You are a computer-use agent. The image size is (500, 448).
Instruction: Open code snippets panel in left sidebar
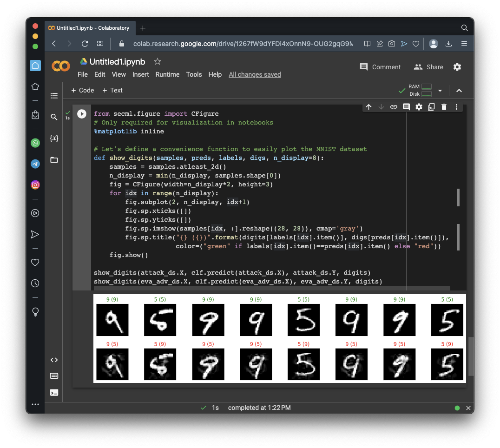(54, 360)
